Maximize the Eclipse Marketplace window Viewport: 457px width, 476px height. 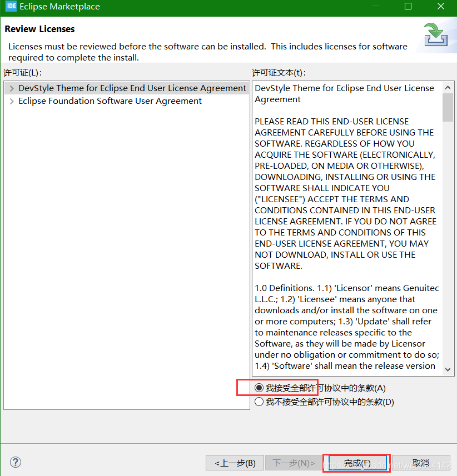408,6
